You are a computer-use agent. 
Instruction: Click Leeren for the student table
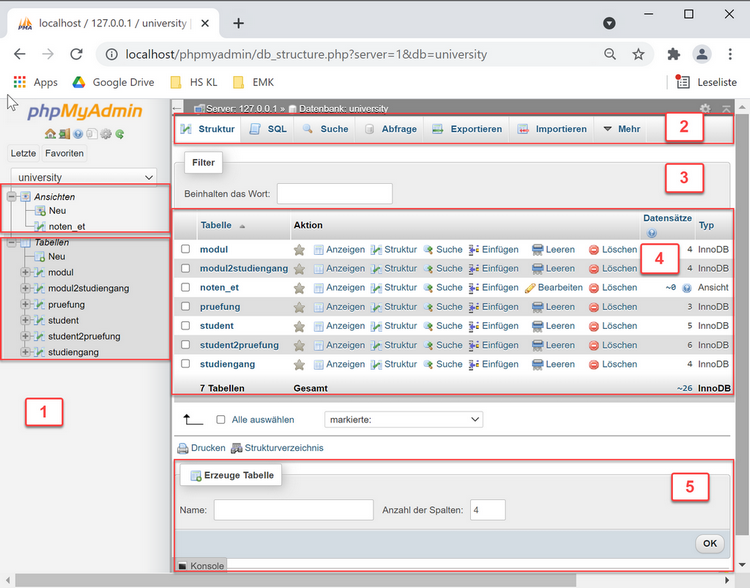[x=554, y=326]
